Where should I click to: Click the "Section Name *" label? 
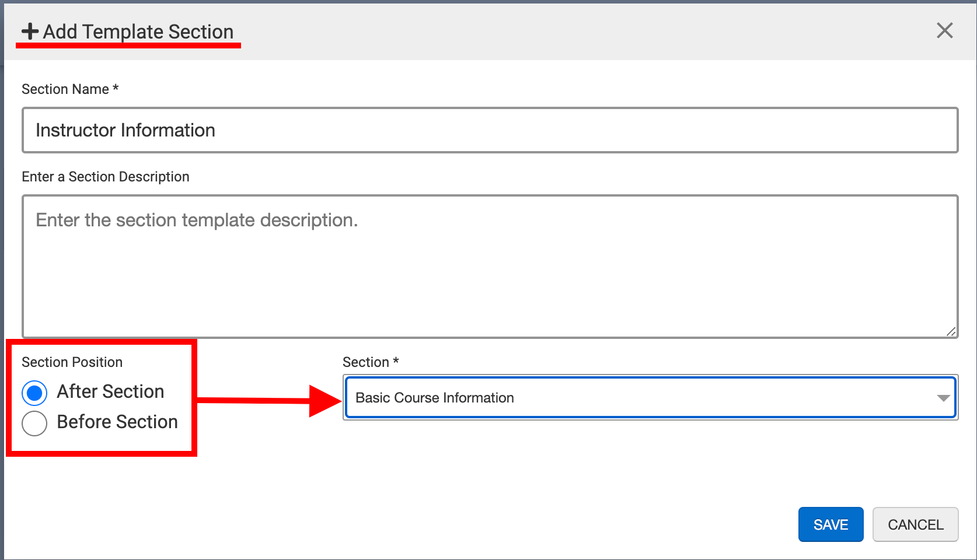point(70,89)
